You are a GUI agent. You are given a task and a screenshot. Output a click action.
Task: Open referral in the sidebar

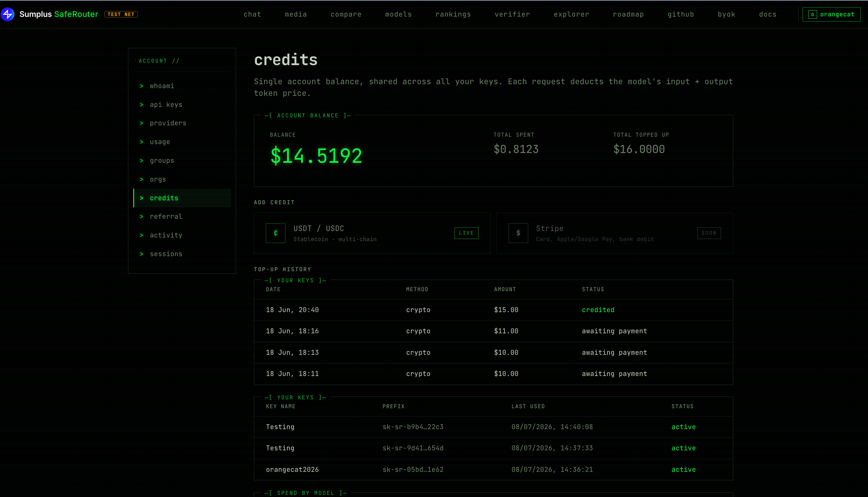point(182,217)
